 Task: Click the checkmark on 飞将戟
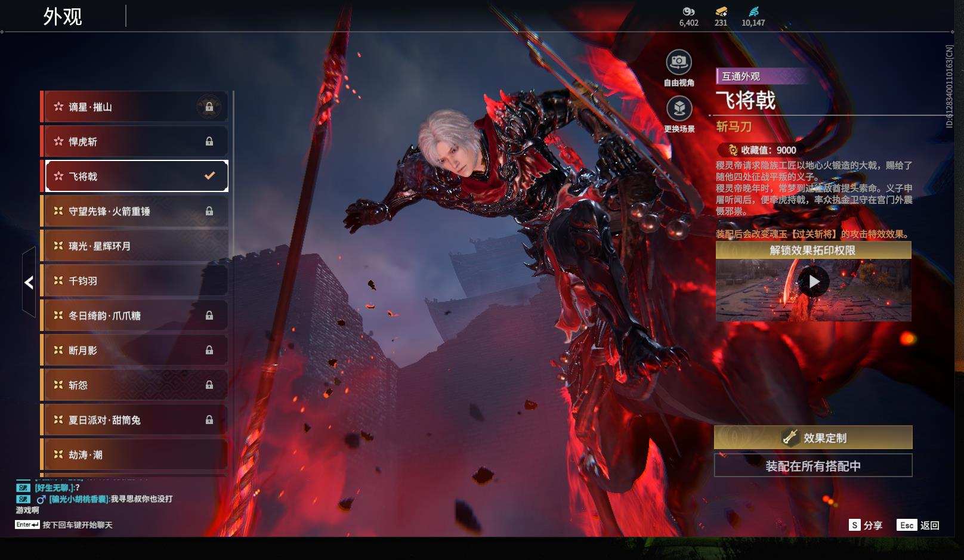(209, 176)
